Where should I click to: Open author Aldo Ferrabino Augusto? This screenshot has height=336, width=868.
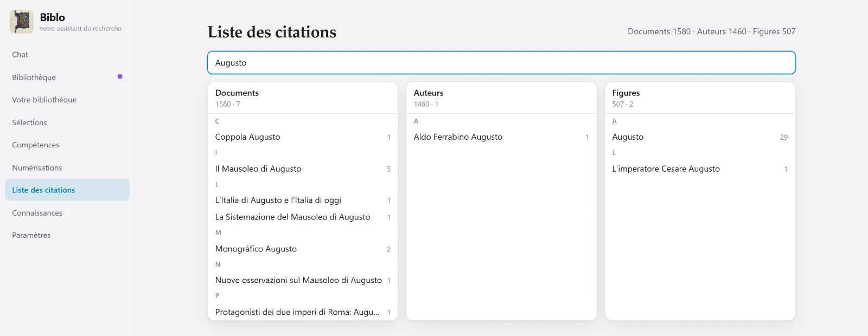point(501,137)
